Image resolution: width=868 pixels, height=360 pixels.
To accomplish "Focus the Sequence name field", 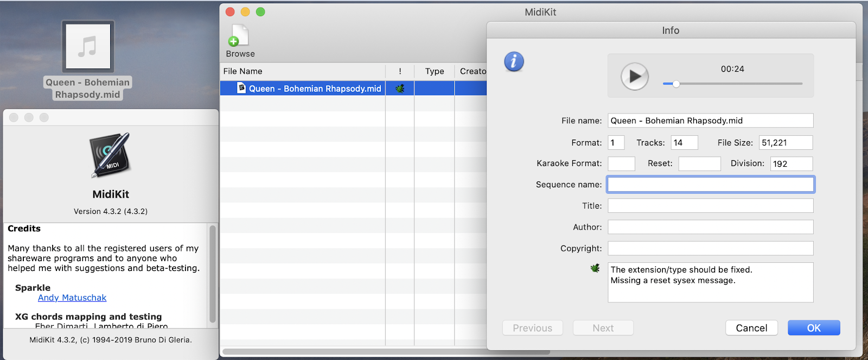I will click(x=711, y=185).
